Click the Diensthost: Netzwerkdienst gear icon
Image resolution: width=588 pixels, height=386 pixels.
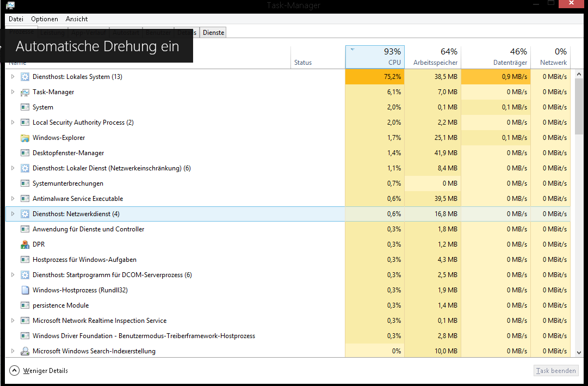click(25, 214)
